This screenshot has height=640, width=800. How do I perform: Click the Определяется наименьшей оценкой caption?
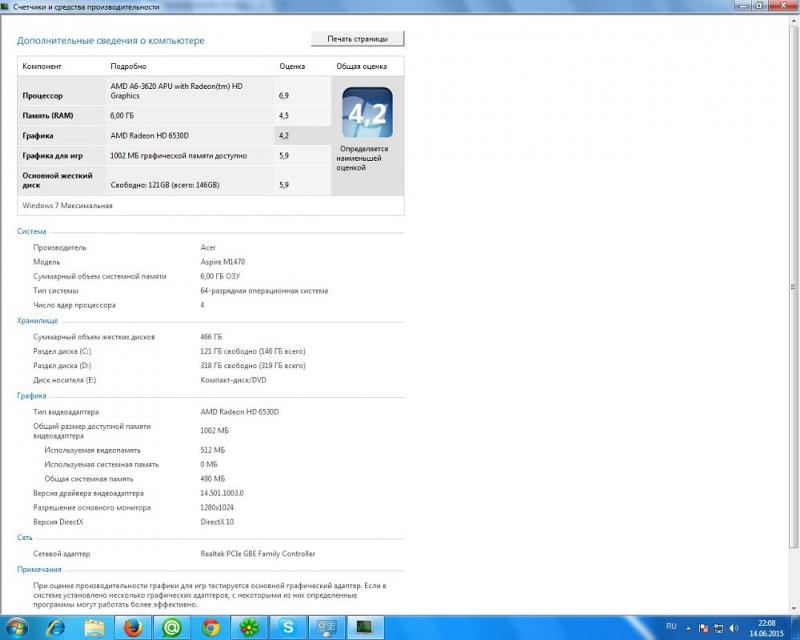click(x=362, y=158)
